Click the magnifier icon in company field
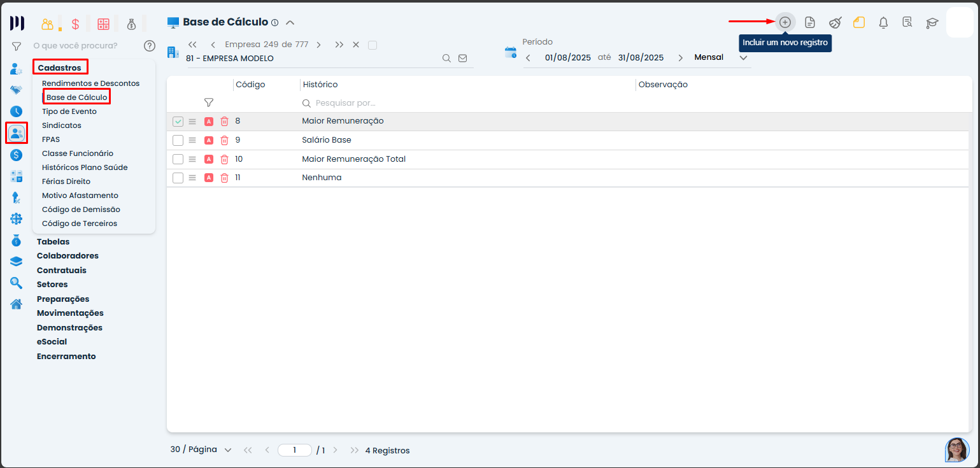 coord(447,58)
